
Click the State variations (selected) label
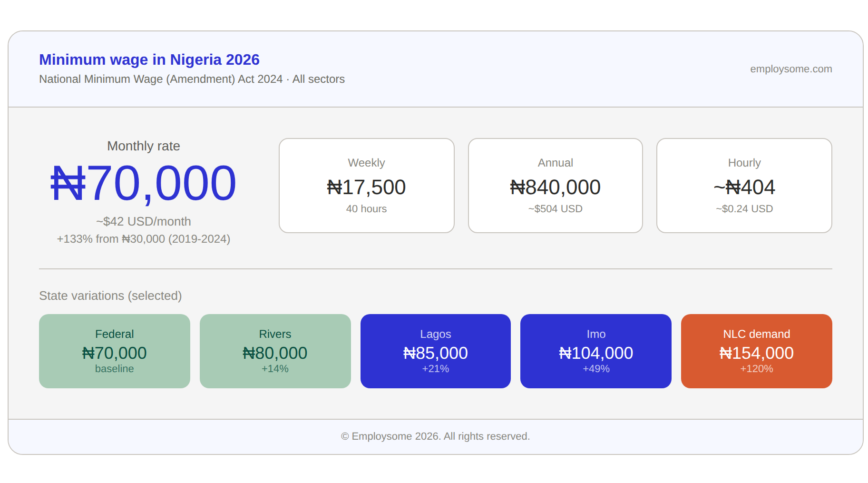coord(110,296)
